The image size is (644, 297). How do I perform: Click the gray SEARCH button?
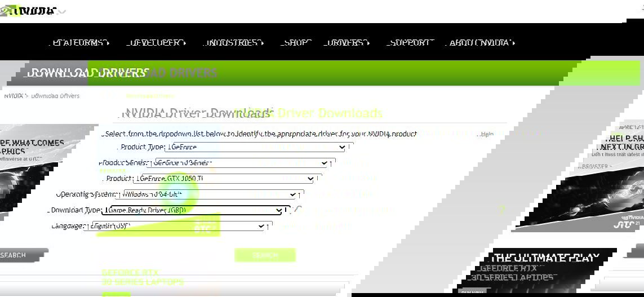(24, 255)
